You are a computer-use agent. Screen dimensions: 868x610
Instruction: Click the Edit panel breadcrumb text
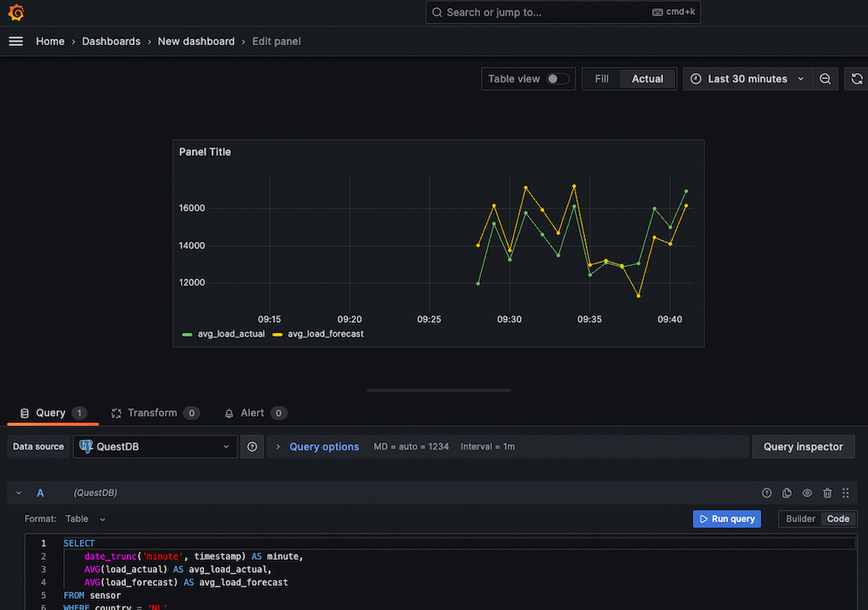coord(276,42)
